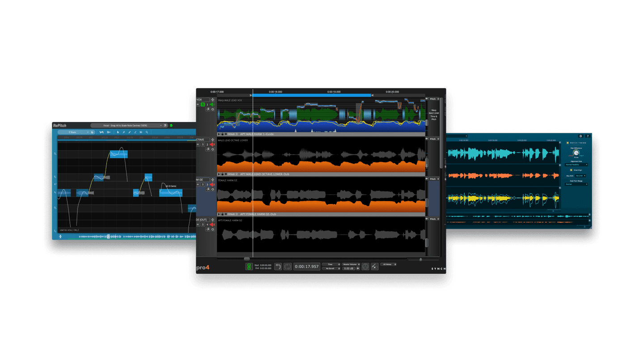
Task: Open the All Notes dropdown
Action: tap(388, 265)
